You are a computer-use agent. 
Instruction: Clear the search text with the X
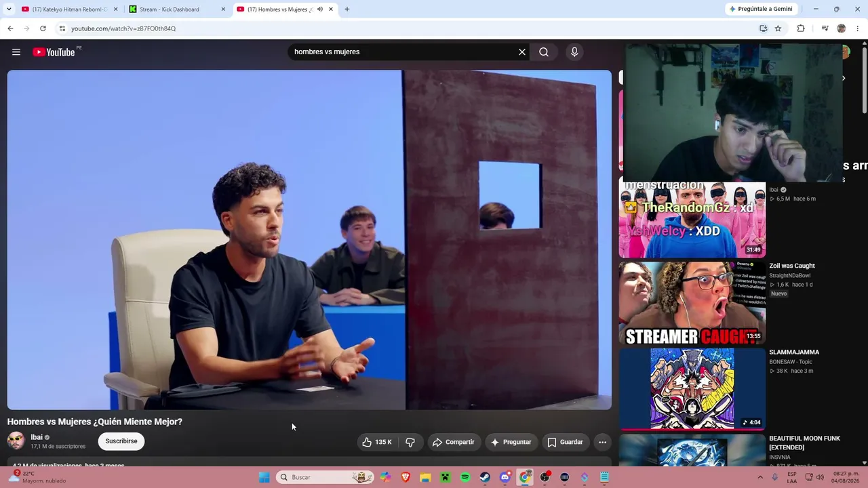point(522,52)
